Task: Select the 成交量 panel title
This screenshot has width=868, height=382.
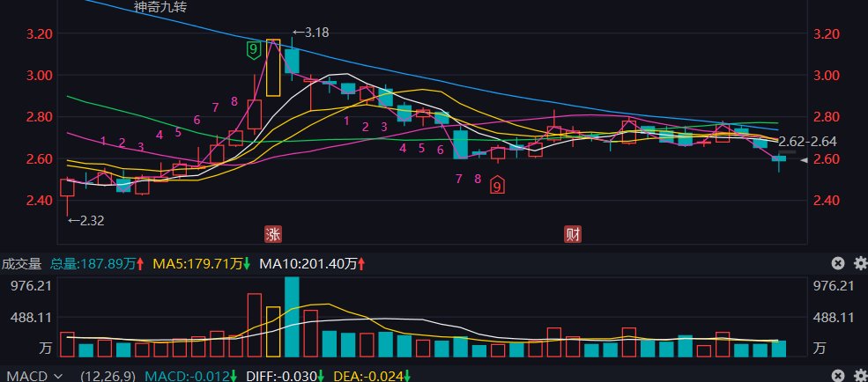Action: pos(21,264)
